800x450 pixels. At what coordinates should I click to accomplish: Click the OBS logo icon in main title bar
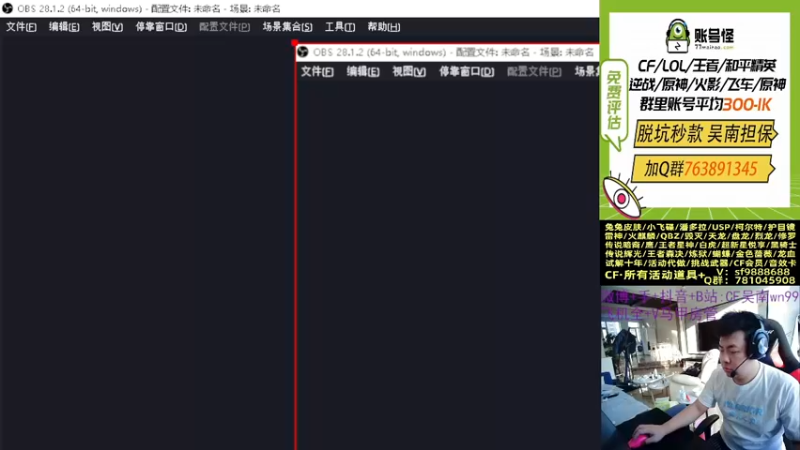point(8,8)
